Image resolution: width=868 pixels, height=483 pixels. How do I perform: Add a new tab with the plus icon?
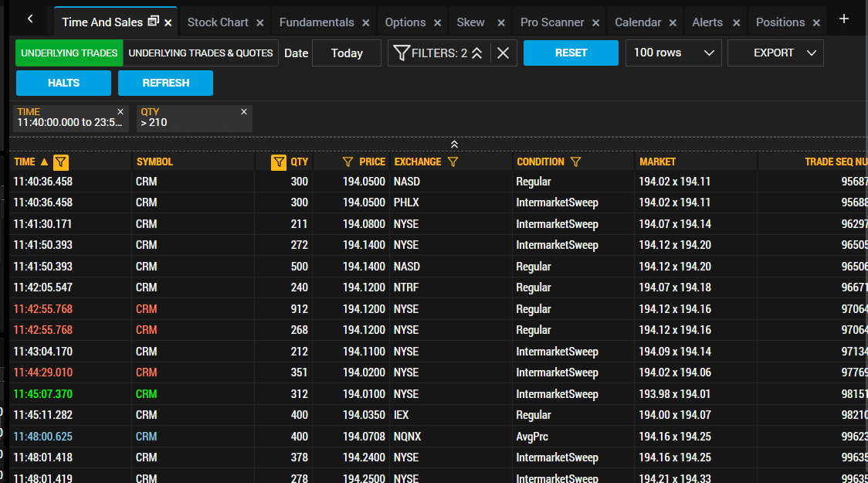tap(843, 19)
